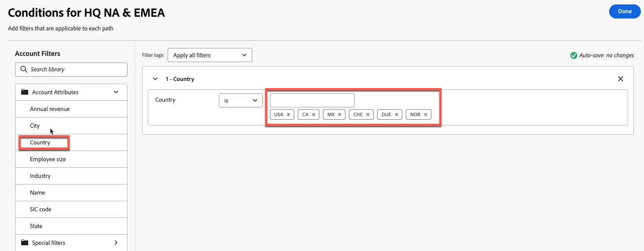Remove the NOR tag
644x251 pixels.
[426, 114]
